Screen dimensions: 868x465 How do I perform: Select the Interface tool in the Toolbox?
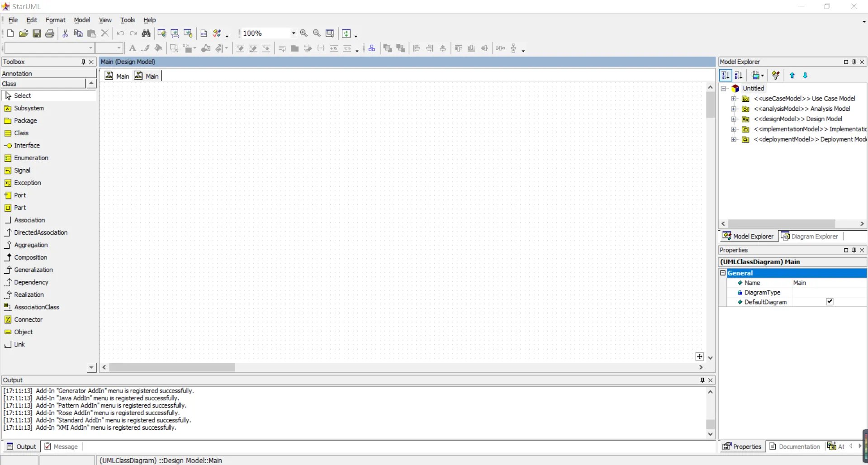pyautogui.click(x=26, y=145)
